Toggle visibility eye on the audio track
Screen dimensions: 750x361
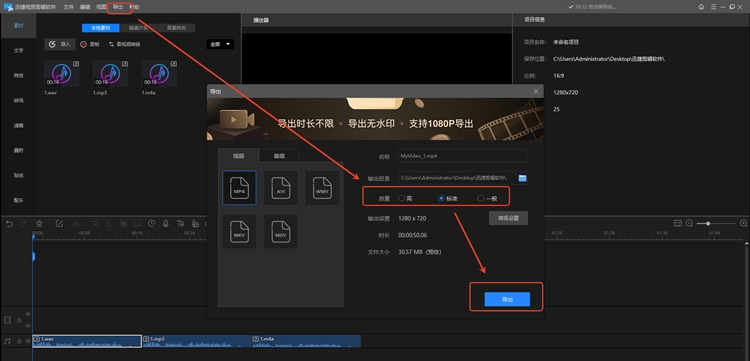point(28,341)
